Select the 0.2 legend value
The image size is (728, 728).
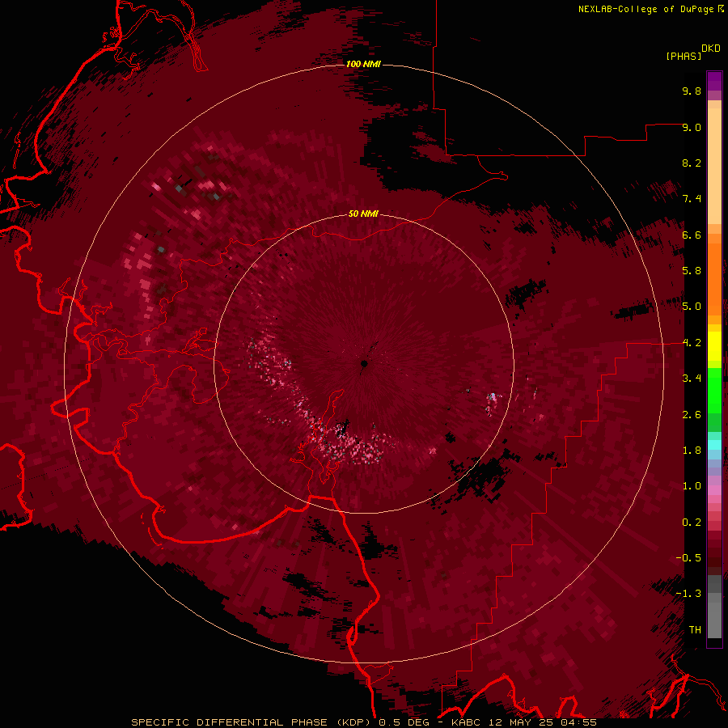pyautogui.click(x=692, y=523)
